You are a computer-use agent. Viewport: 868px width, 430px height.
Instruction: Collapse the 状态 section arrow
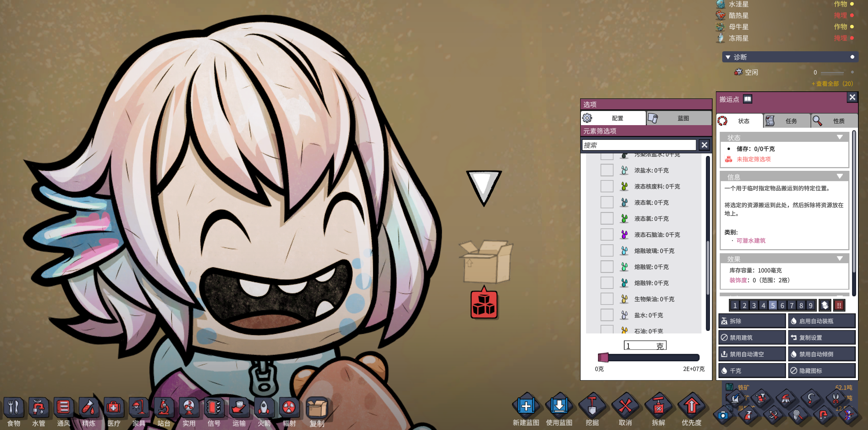pos(840,137)
